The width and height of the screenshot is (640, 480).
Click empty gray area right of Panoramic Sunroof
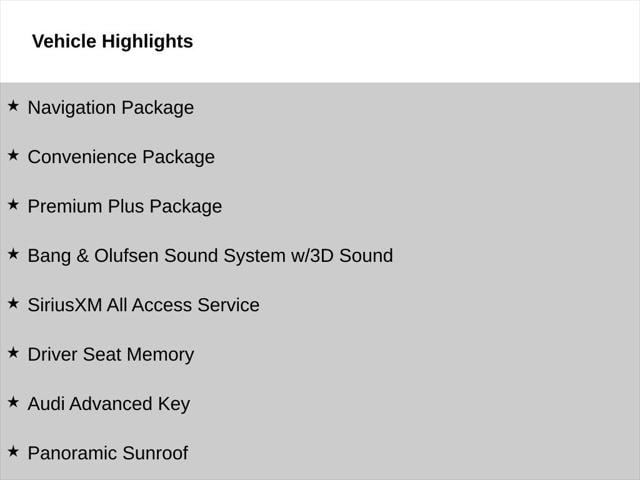point(420,453)
